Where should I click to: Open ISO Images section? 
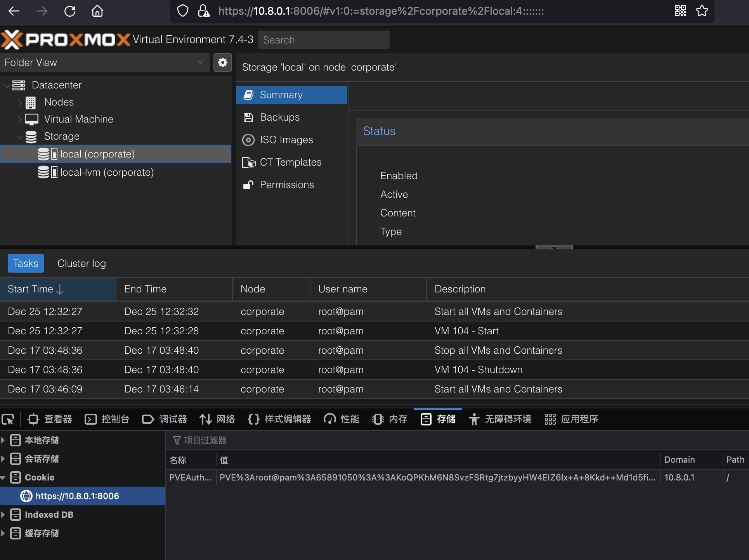286,140
